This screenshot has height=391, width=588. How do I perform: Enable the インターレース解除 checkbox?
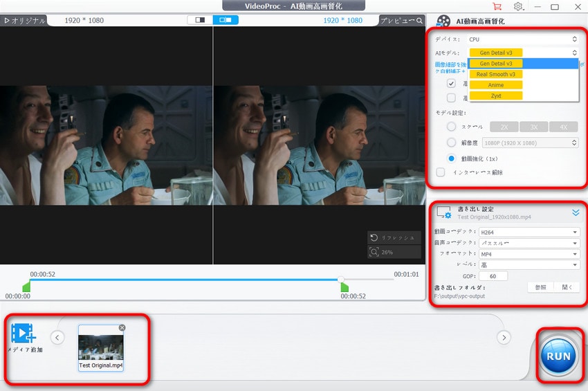[x=441, y=172]
